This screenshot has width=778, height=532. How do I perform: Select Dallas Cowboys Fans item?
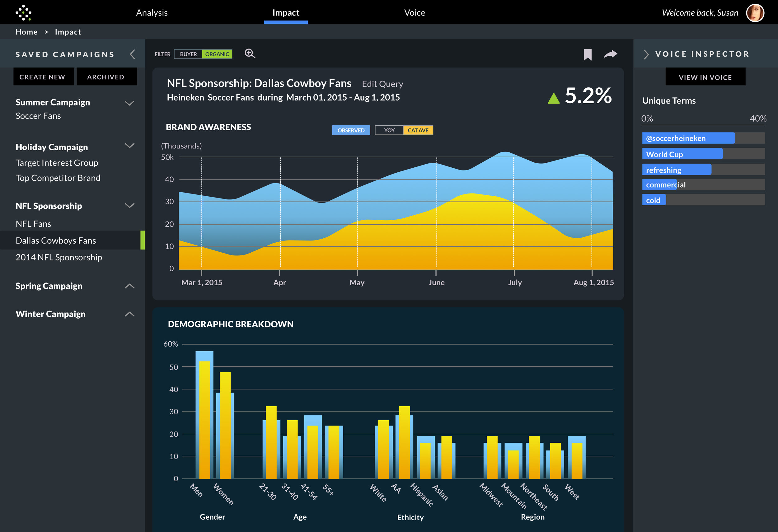click(72, 240)
